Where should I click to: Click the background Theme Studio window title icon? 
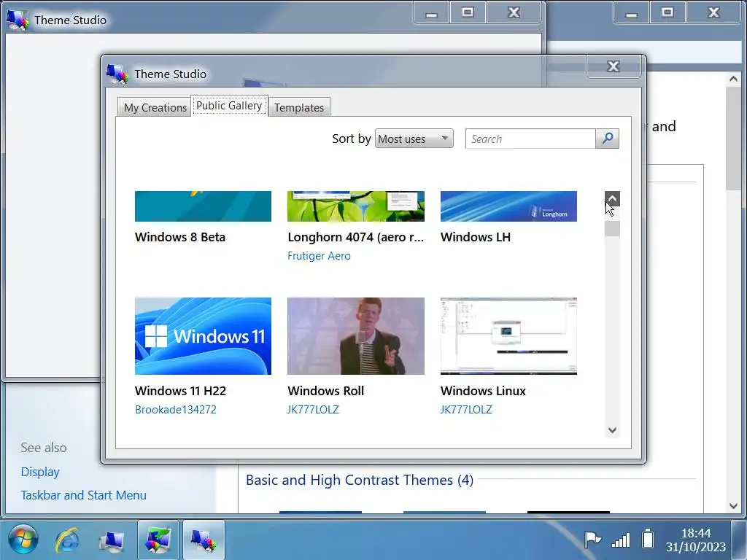(x=18, y=20)
